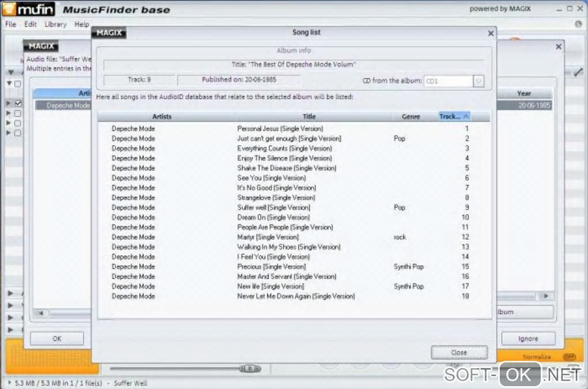This screenshot has width=588, height=389.
Task: Close the background MAGIX dialog with X
Action: point(559,47)
